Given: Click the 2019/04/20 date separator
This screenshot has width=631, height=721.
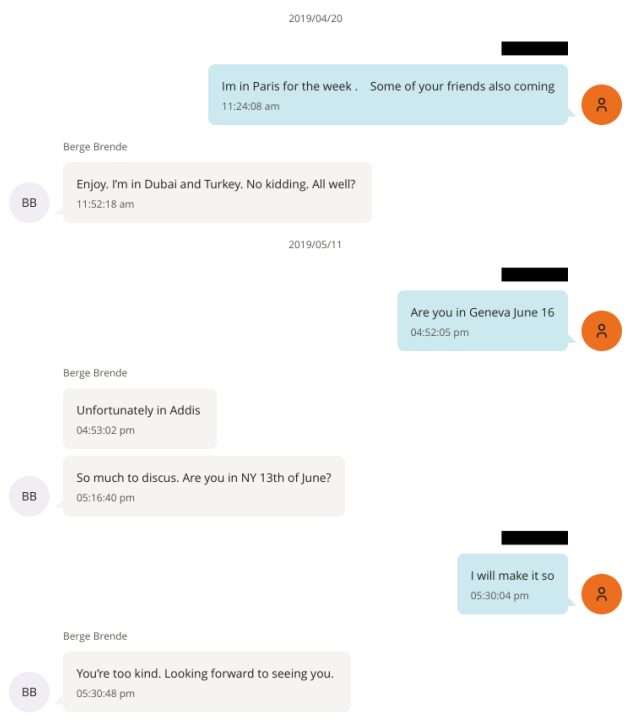Looking at the screenshot, I should click(x=315, y=18).
